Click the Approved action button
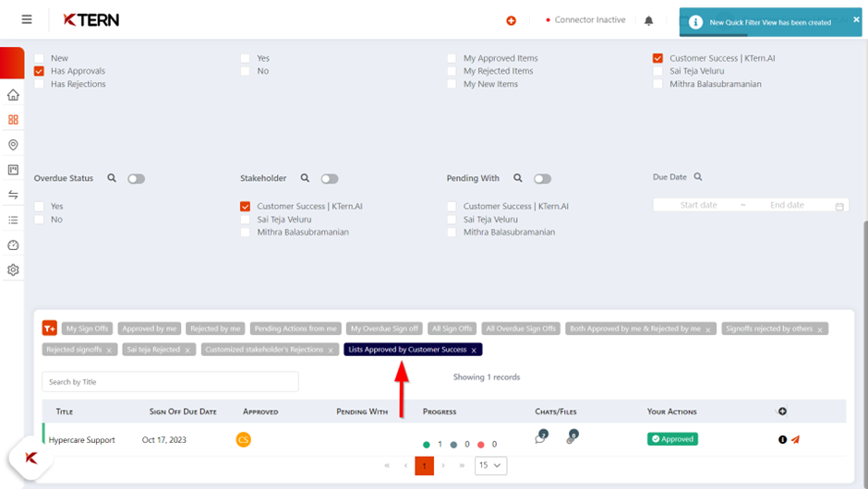The width and height of the screenshot is (868, 489). (x=672, y=439)
